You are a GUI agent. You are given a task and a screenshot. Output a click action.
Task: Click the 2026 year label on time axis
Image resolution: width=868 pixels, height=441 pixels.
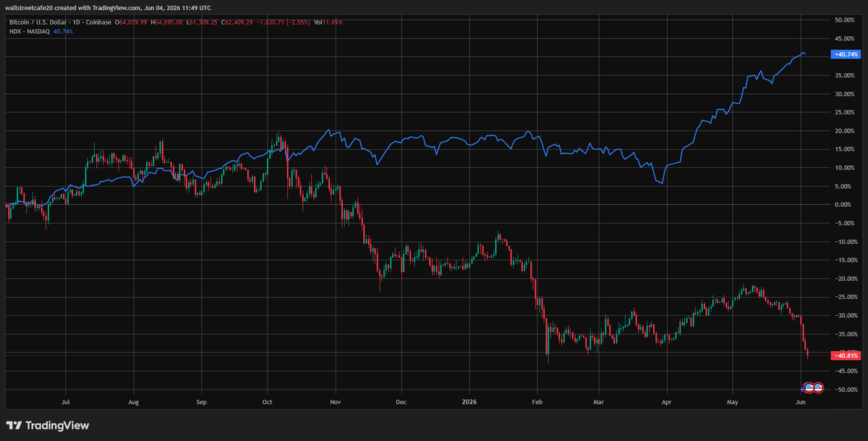tap(469, 400)
